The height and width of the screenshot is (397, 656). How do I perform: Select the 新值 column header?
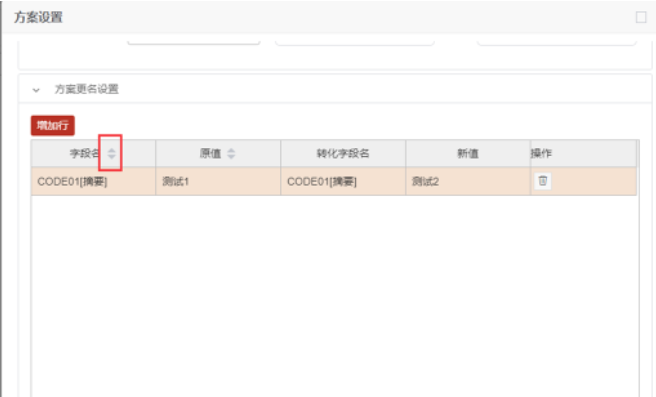click(468, 154)
